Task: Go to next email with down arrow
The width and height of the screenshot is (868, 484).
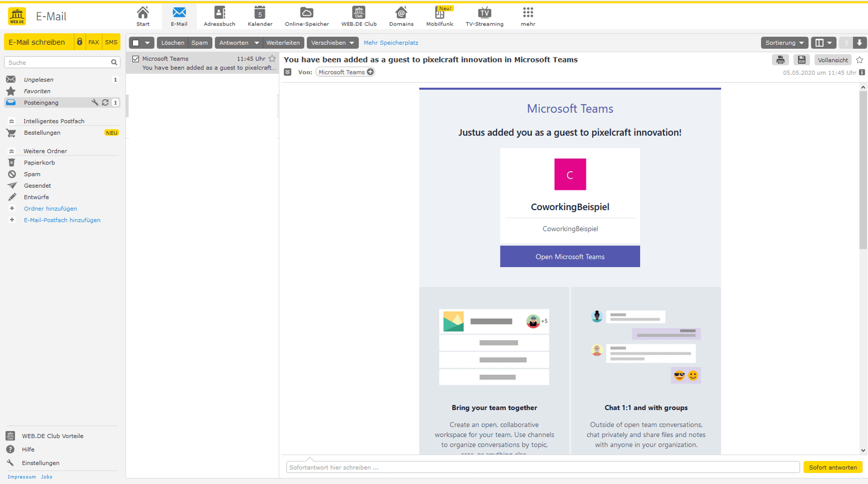Action: click(x=859, y=43)
